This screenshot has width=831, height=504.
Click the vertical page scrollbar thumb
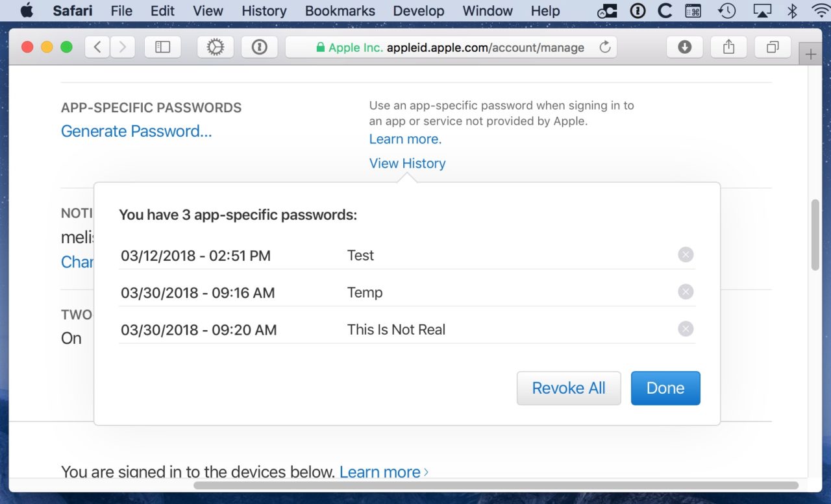tap(815, 235)
